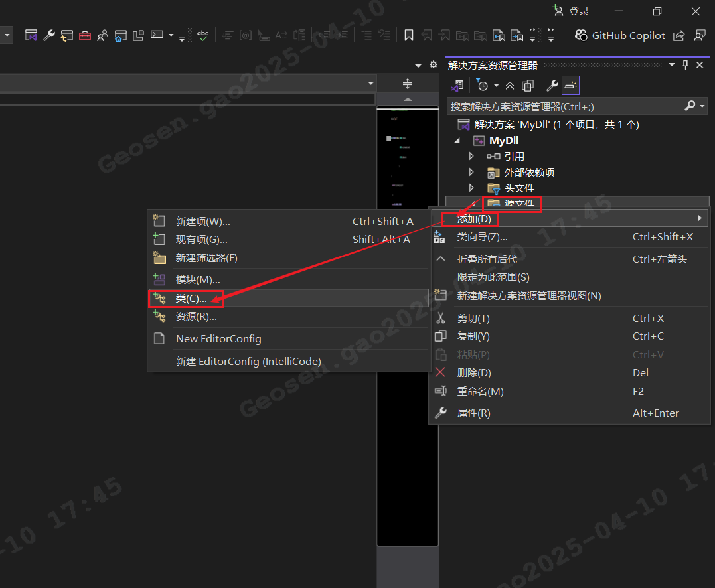
Task: Choose 重命名(M) from context menu
Action: pyautogui.click(x=570, y=391)
